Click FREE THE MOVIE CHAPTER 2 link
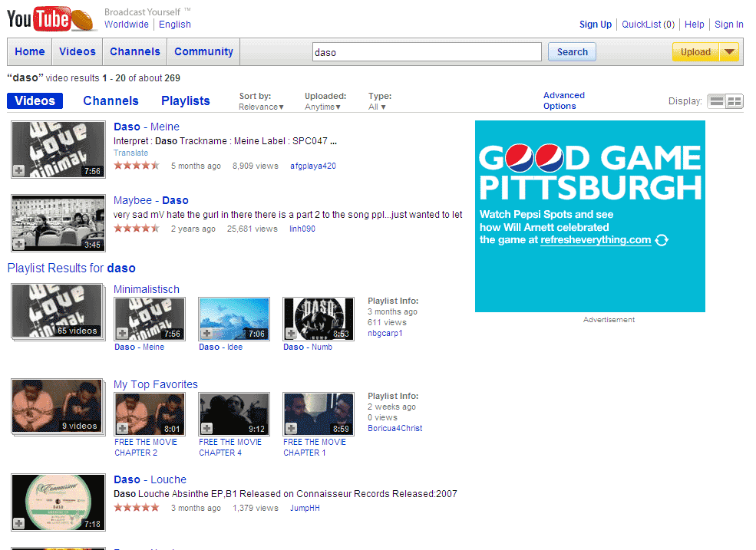This screenshot has height=550, width=756. point(146,447)
